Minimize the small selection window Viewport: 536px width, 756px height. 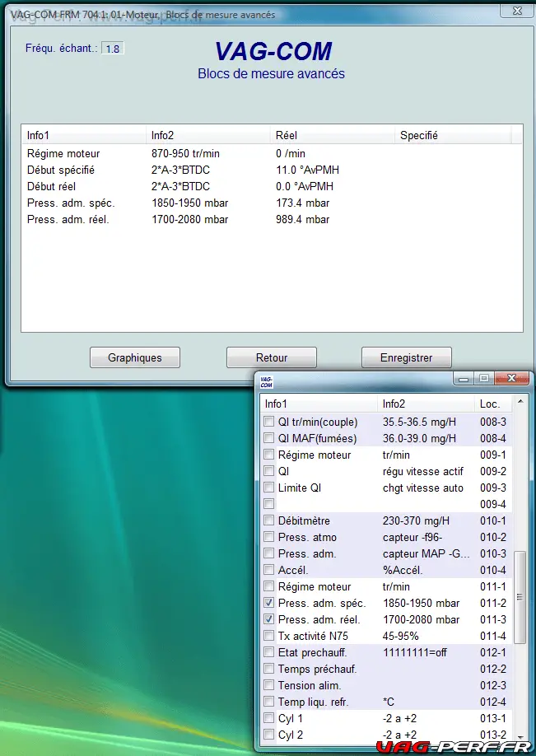coord(464,379)
